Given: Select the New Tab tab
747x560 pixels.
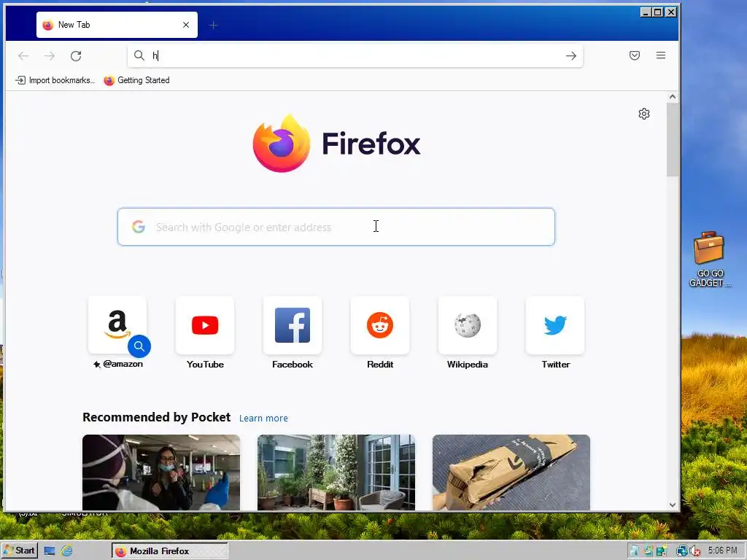Looking at the screenshot, I should pos(117,25).
